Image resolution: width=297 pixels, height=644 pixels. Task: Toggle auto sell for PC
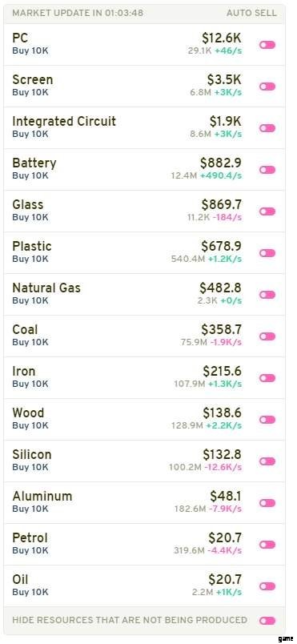(267, 45)
